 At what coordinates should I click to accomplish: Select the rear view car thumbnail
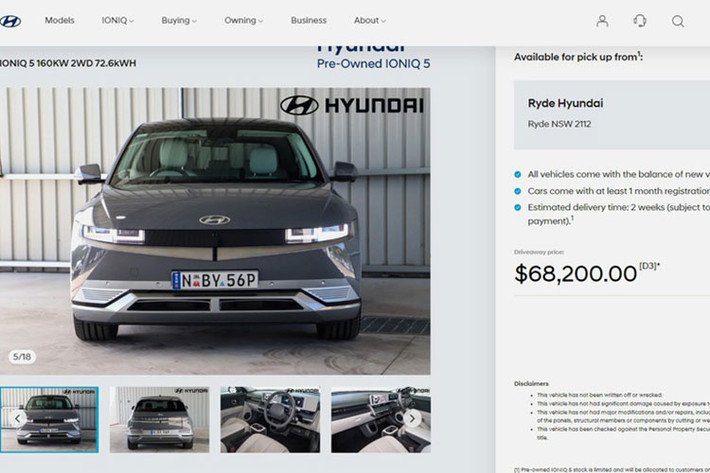[x=159, y=420]
